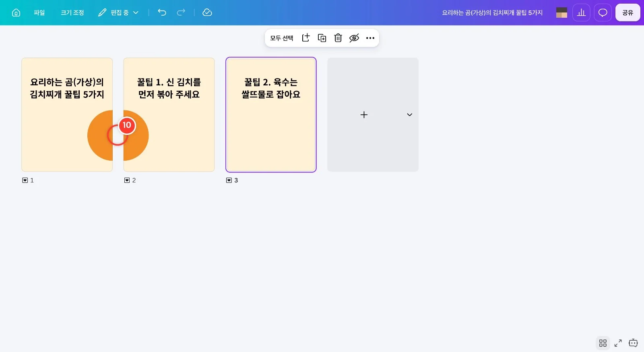Select page 3 thumbnail 꿀팁 2
The width and height of the screenshot is (644, 352).
pyautogui.click(x=271, y=115)
